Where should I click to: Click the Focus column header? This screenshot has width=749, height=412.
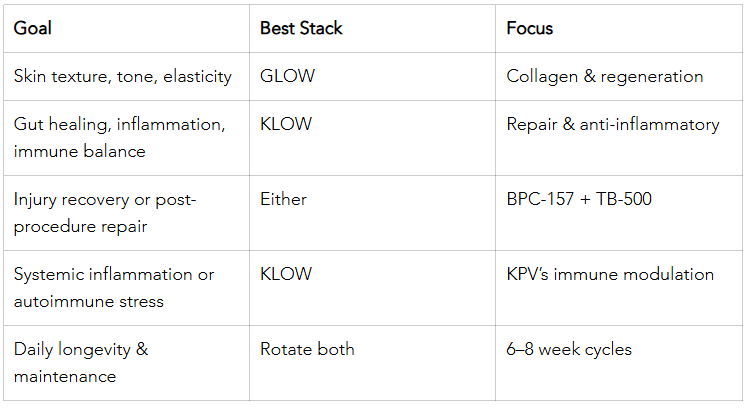(x=530, y=28)
